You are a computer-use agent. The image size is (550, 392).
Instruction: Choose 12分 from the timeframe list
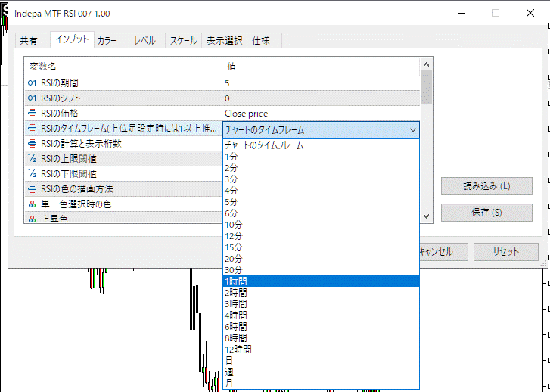[x=321, y=236]
